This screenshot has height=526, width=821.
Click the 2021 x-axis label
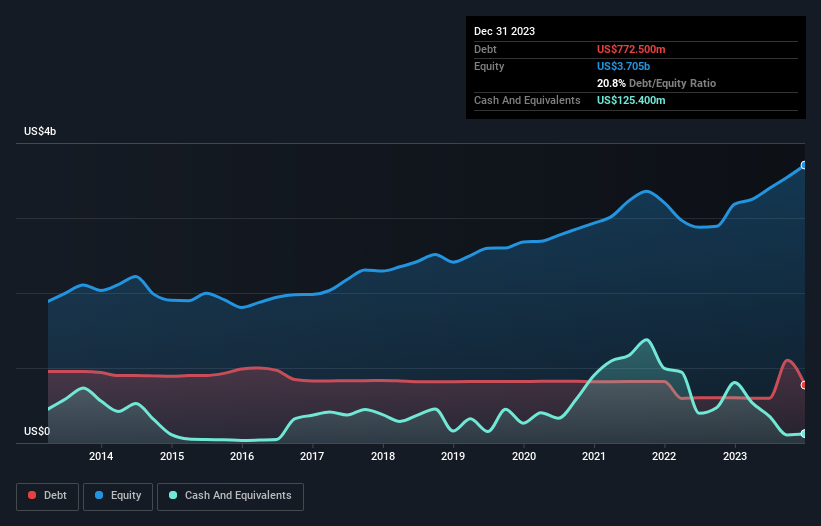pos(594,456)
